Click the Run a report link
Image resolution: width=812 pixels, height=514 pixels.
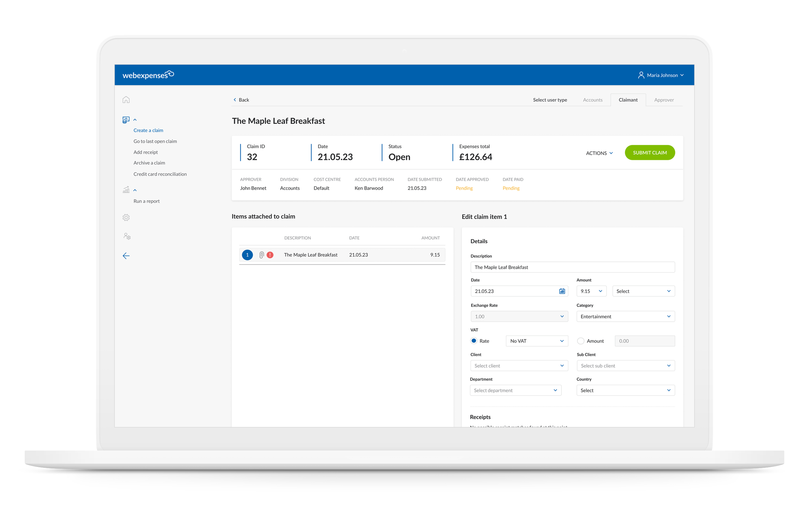click(146, 201)
